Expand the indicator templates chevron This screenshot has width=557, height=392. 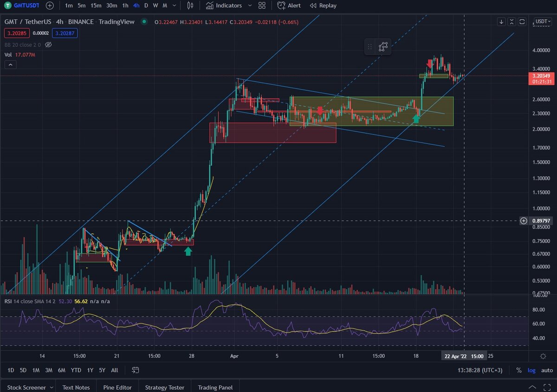(250, 6)
